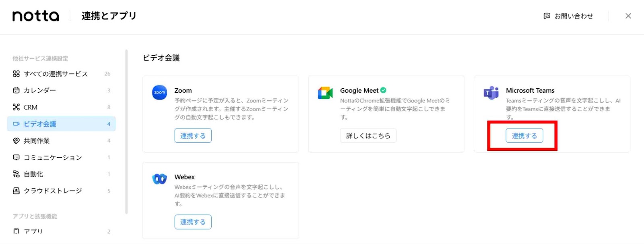
Task: Click the コミュニケーション chat icon in sidebar
Action: tap(16, 157)
